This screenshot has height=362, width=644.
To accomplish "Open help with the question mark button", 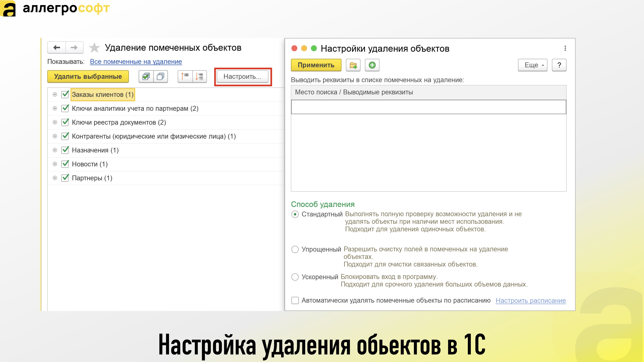I will (x=559, y=65).
